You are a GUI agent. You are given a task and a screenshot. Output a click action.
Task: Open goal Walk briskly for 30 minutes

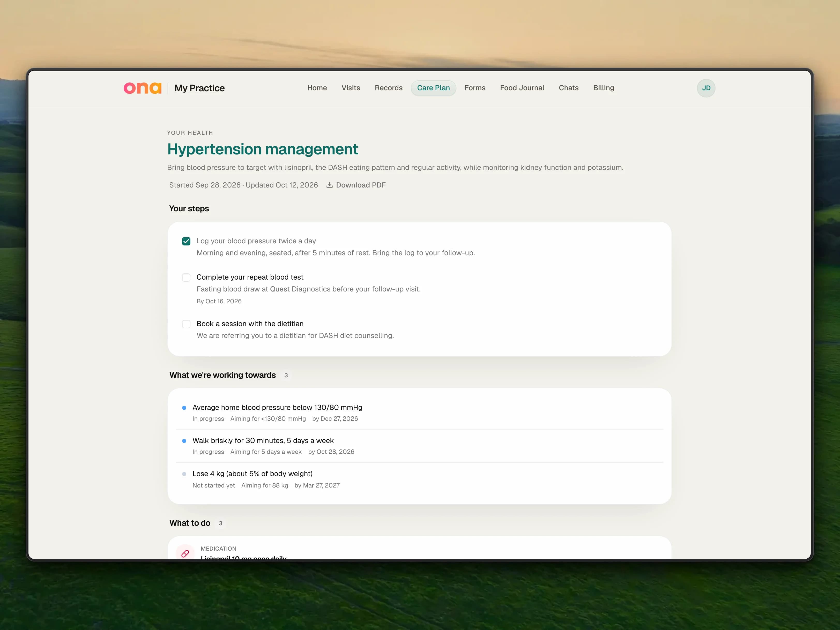pyautogui.click(x=420, y=446)
